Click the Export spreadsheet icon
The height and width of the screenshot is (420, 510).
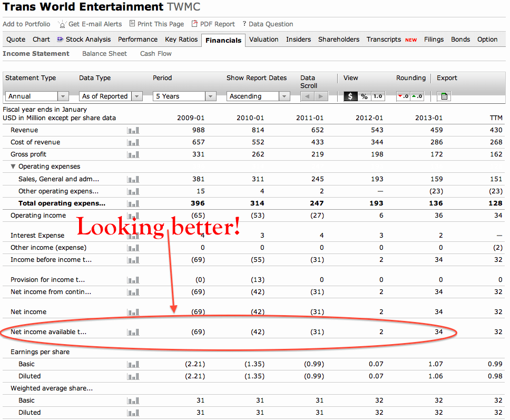[x=444, y=96]
